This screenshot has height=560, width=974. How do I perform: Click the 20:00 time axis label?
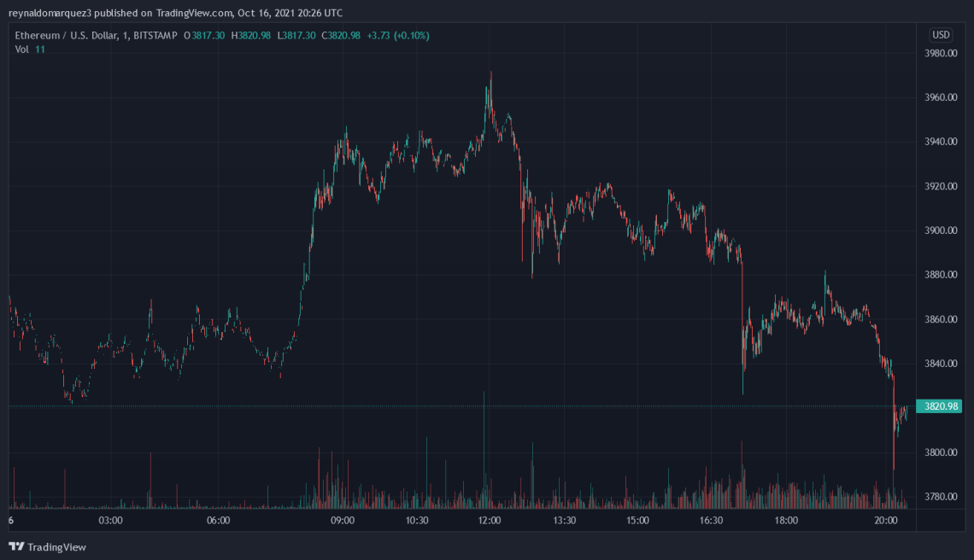pos(886,520)
